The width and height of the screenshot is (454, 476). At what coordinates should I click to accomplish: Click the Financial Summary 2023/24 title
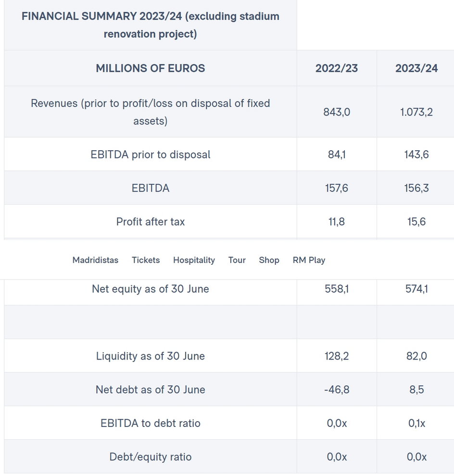tap(151, 25)
